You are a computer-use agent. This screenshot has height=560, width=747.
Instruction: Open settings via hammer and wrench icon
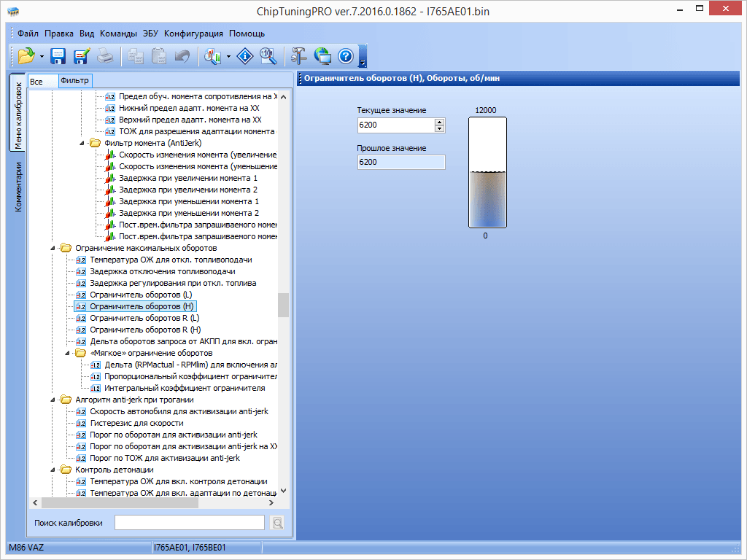tap(299, 56)
